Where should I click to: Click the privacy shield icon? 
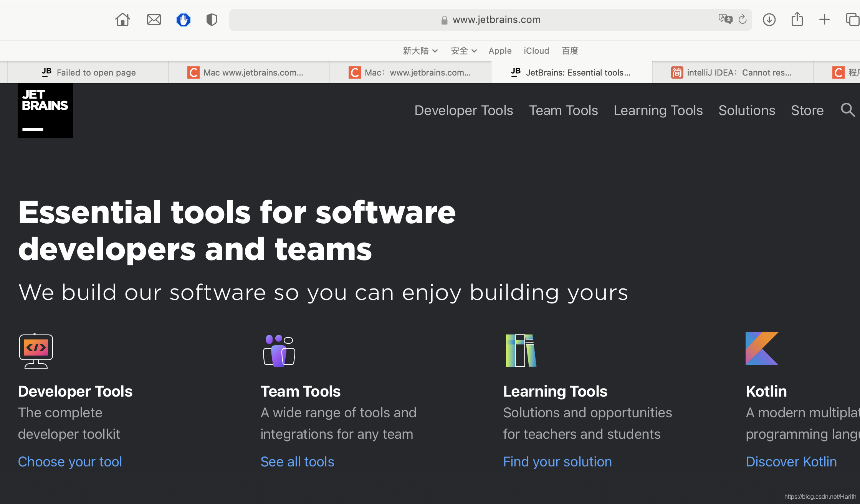click(x=212, y=20)
